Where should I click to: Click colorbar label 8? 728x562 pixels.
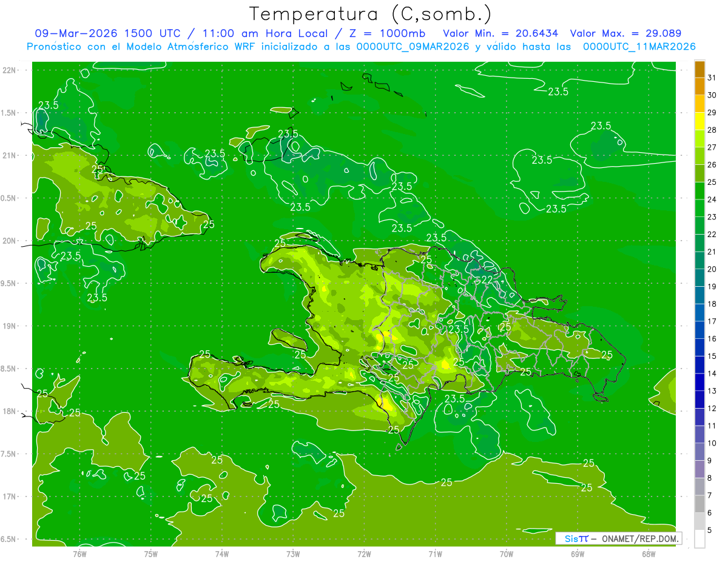click(710, 478)
